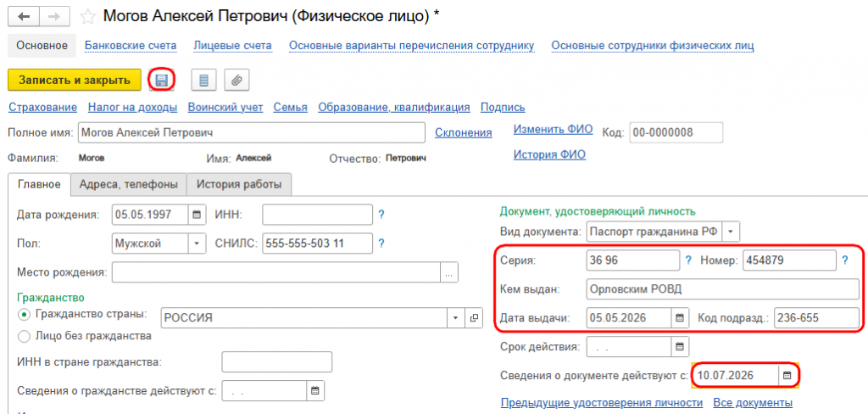Open the Склонения link
This screenshot has width=868, height=414.
coord(464,132)
